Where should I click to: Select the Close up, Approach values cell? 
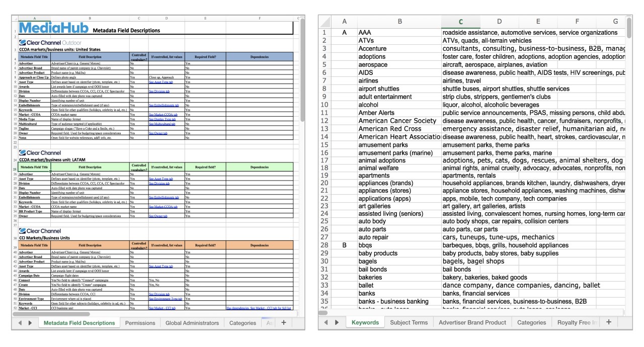[x=166, y=77]
